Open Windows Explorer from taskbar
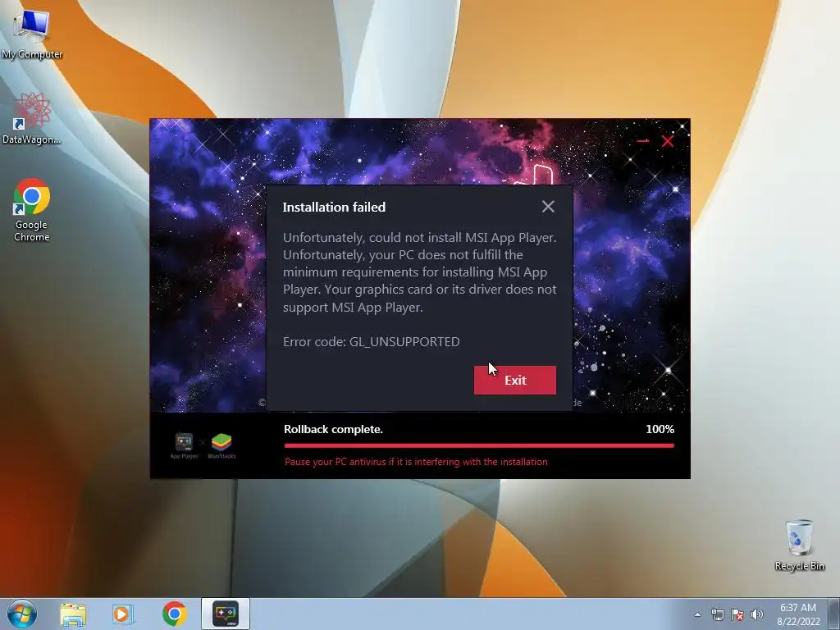Viewport: 840px width, 630px height. click(x=73, y=614)
